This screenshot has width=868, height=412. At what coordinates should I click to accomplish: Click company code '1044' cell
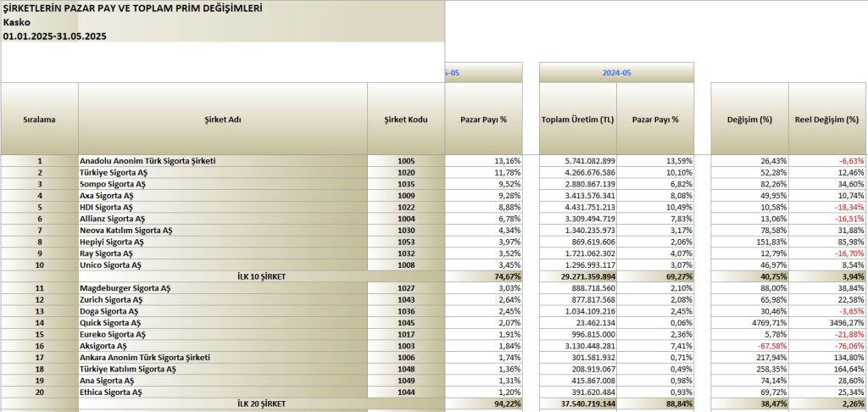(x=406, y=392)
